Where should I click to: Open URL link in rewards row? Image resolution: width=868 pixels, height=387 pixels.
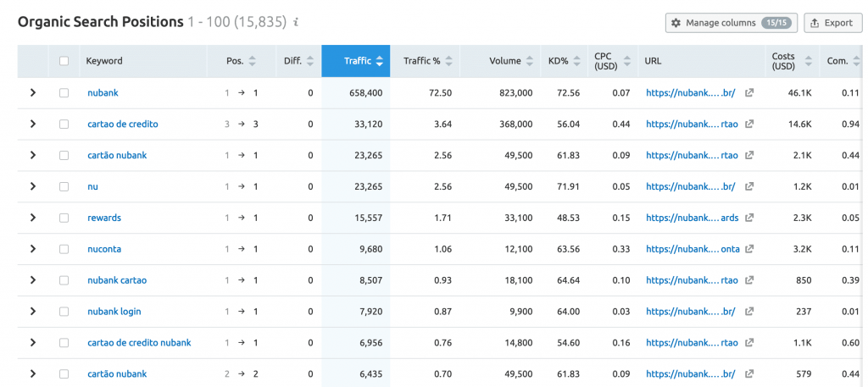pos(693,218)
